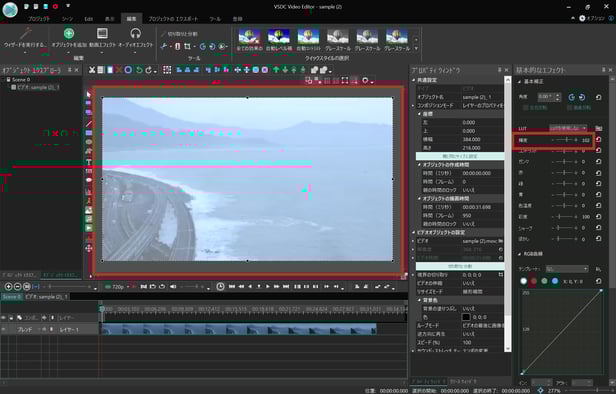
Task: Enable horizontal flip checkbox under angle
Action: [526, 108]
